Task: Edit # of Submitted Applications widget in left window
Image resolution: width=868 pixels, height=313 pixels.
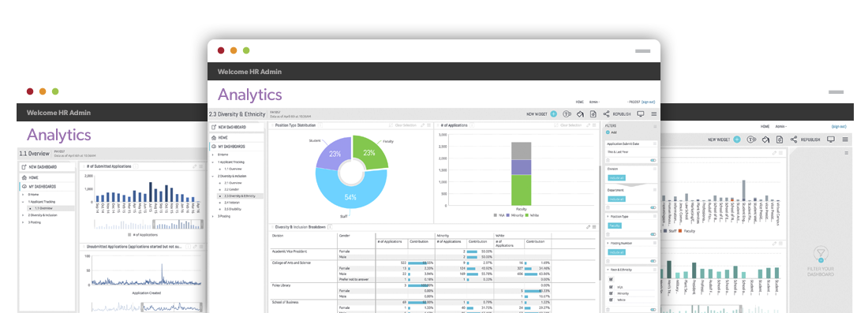Action: [x=195, y=166]
